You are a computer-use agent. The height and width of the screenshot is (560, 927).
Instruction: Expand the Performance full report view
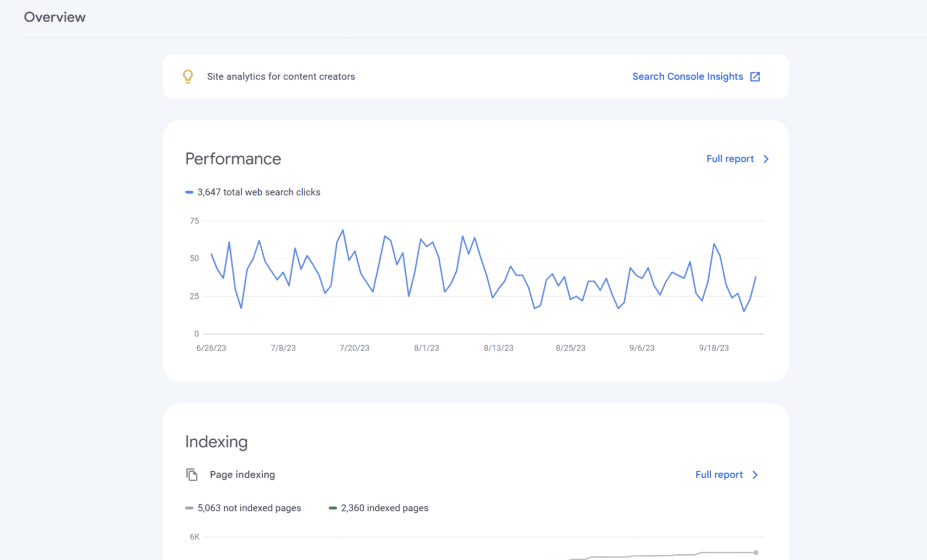point(730,159)
